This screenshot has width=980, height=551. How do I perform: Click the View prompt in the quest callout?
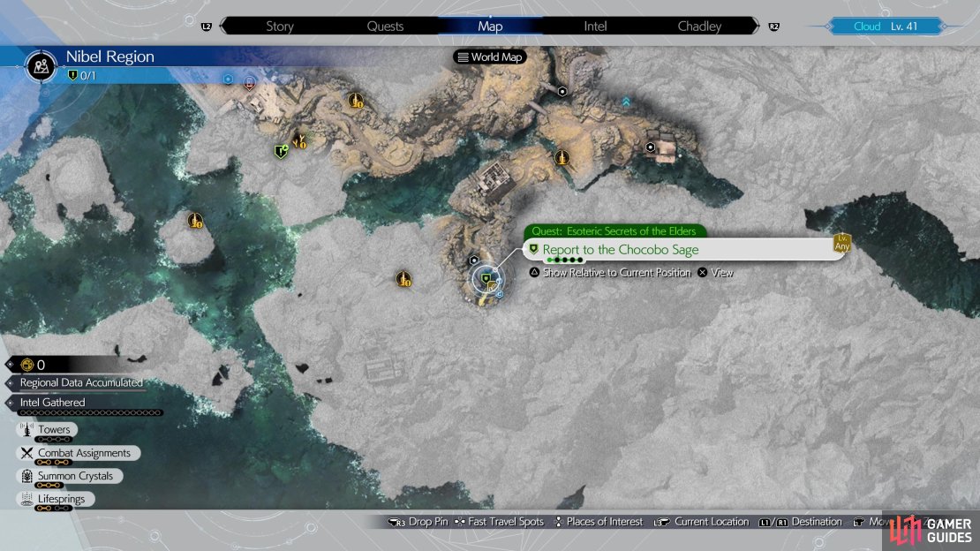click(716, 273)
